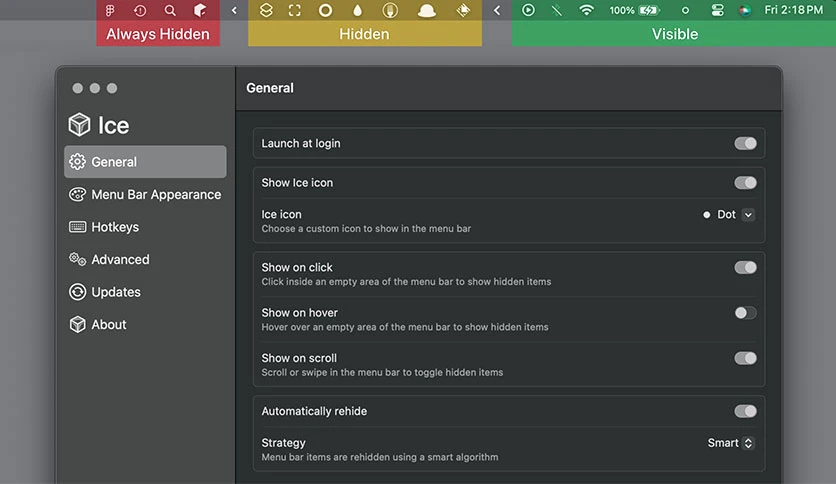The height and width of the screenshot is (484, 836).
Task: Click the thick ring menu bar icon
Action: [x=325, y=10]
